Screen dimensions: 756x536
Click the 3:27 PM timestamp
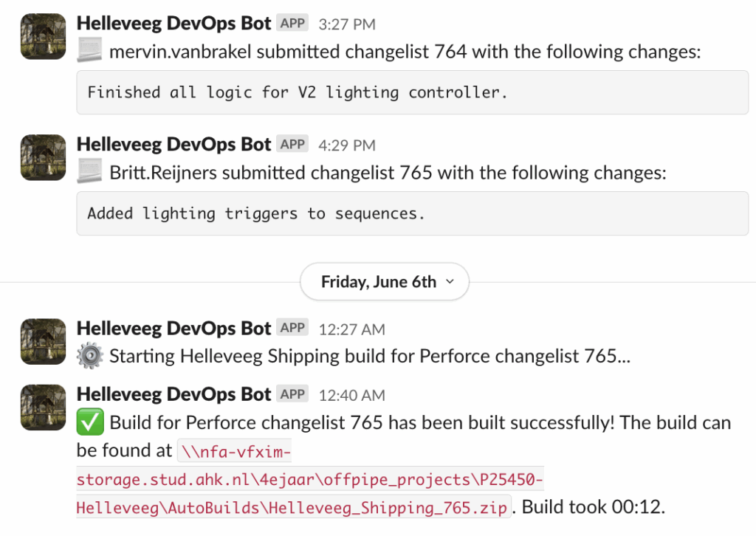346,24
